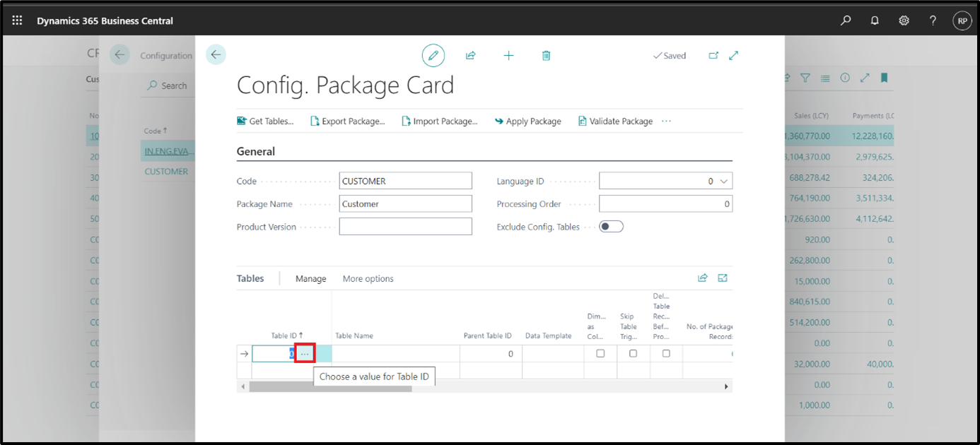
Task: Click Import Package action
Action: [x=440, y=121]
